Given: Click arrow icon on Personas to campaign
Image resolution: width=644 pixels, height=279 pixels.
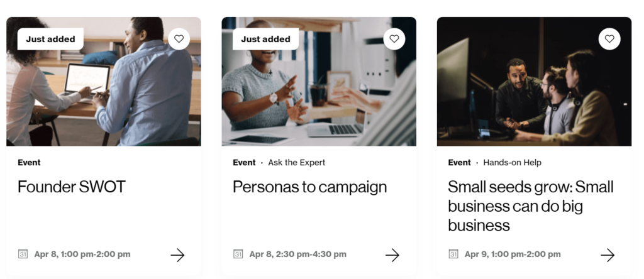Looking at the screenshot, I should point(392,255).
